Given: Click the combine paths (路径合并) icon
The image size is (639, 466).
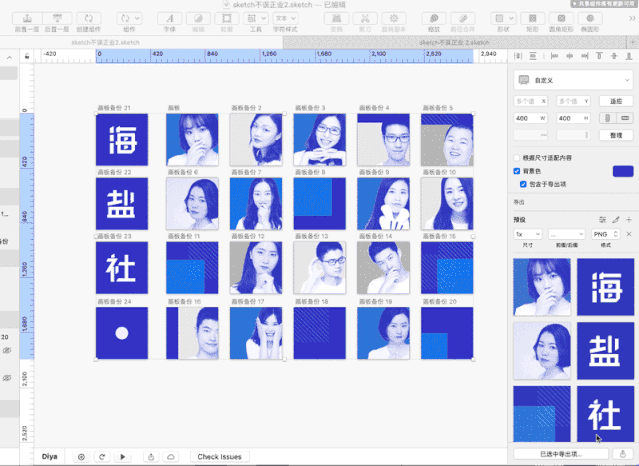Looking at the screenshot, I should pyautogui.click(x=462, y=18).
